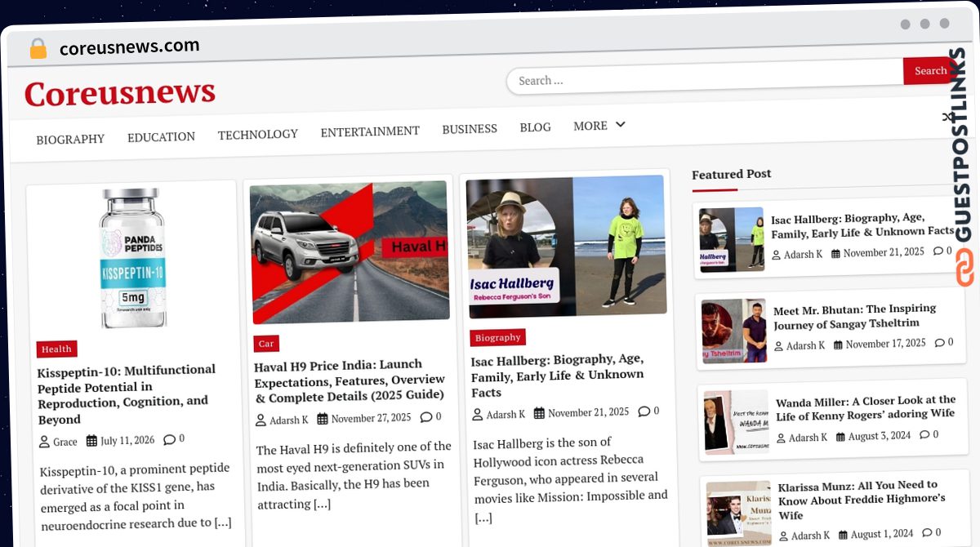Image resolution: width=980 pixels, height=547 pixels.
Task: Click Adarsh K under Haval H9 post
Action: (289, 420)
